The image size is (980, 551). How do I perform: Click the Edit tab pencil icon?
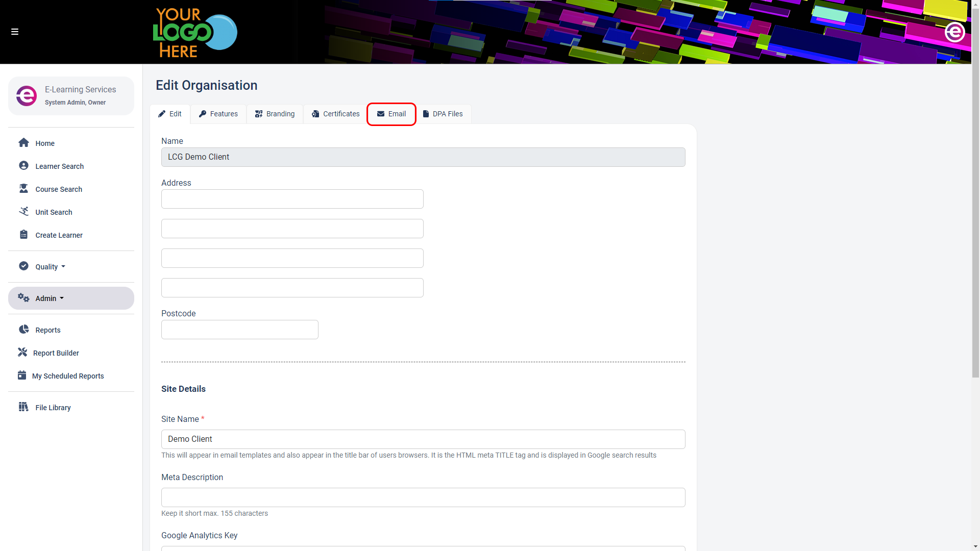pos(162,114)
